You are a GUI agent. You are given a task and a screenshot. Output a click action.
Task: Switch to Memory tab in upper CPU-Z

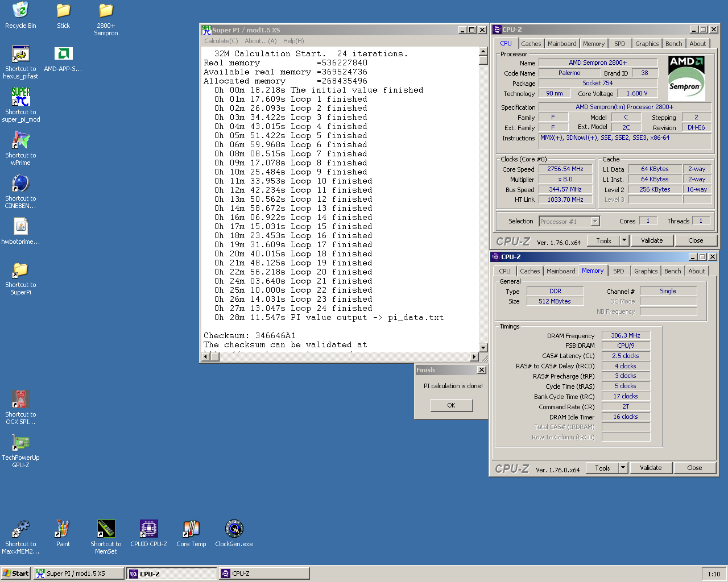(x=594, y=44)
